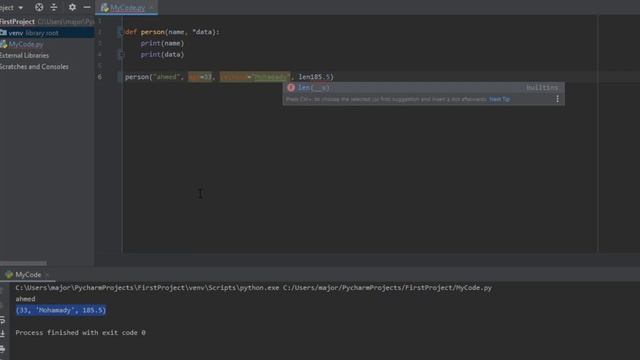Screen dimensions: 640x360
Task: Click the red completion item type icon
Action: click(x=291, y=88)
